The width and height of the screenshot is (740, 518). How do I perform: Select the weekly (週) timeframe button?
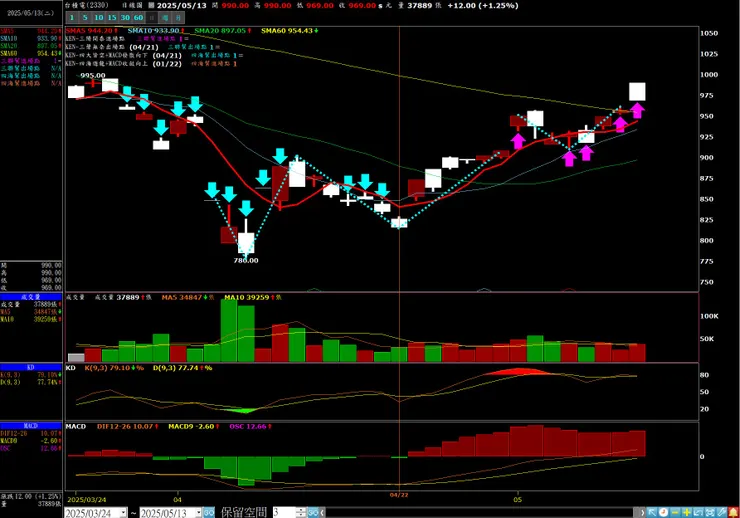coord(164,18)
